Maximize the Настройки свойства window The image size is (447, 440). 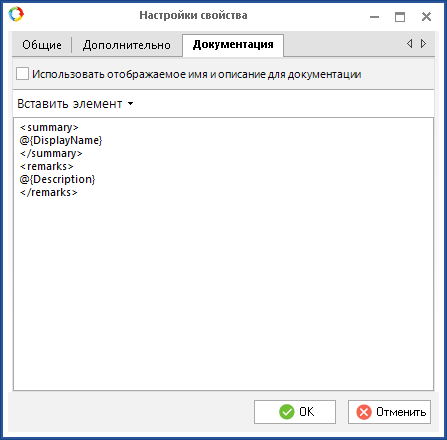pos(400,17)
